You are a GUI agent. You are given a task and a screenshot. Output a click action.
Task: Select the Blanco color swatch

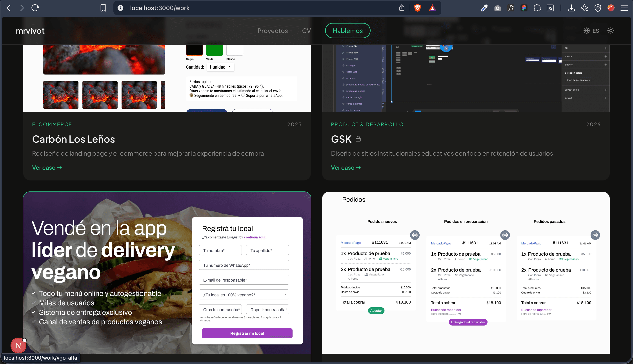235,50
